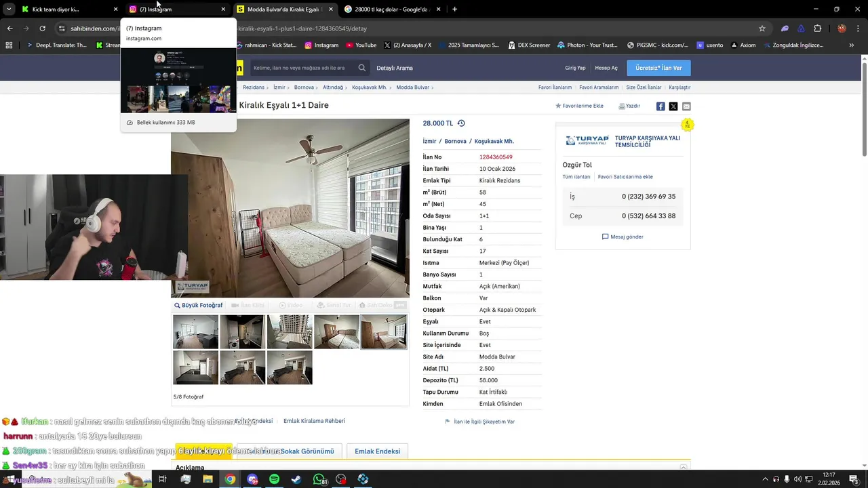Open Emlak Kiralama Rehberi link
868x488 pixels.
point(314,421)
